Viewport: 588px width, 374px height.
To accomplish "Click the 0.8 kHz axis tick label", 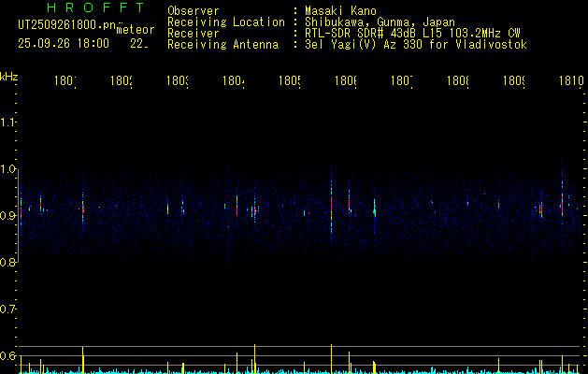I will [x=7, y=262].
